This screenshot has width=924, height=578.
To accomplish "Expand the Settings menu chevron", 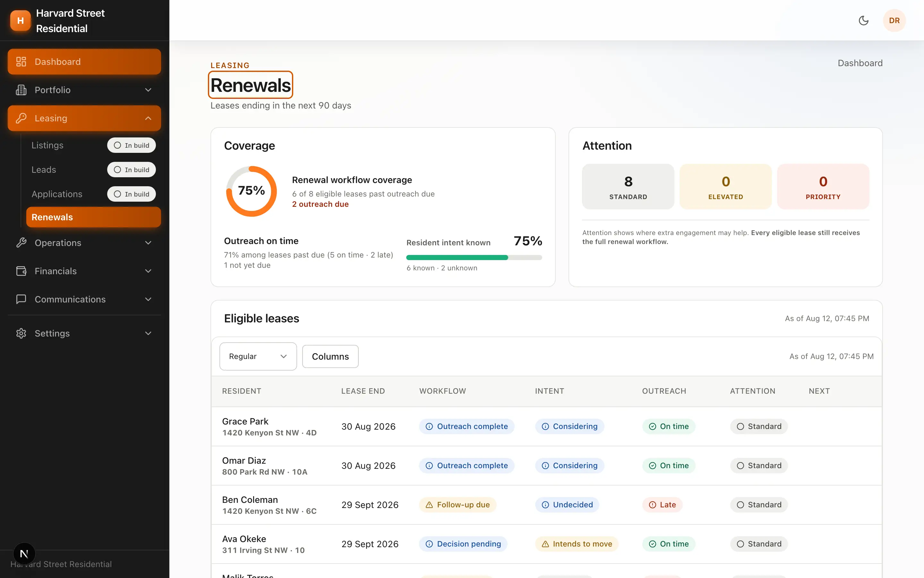I will [x=148, y=333].
